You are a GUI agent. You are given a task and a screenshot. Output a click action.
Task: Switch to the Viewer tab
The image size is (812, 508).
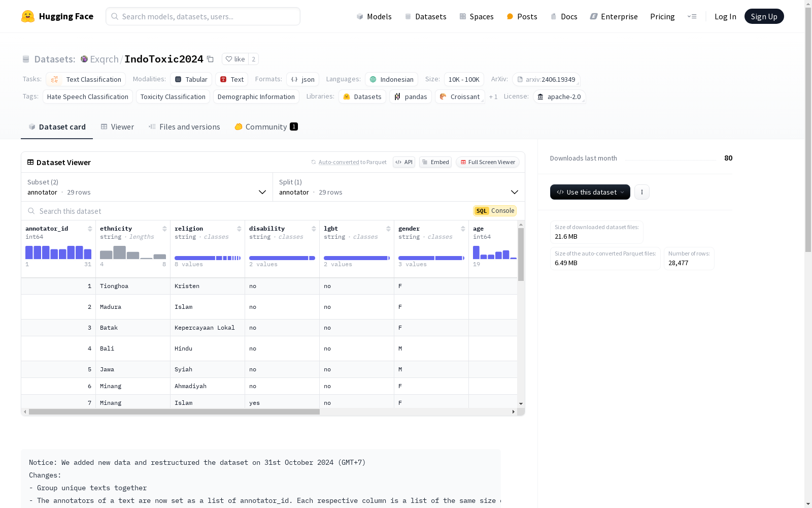point(117,127)
